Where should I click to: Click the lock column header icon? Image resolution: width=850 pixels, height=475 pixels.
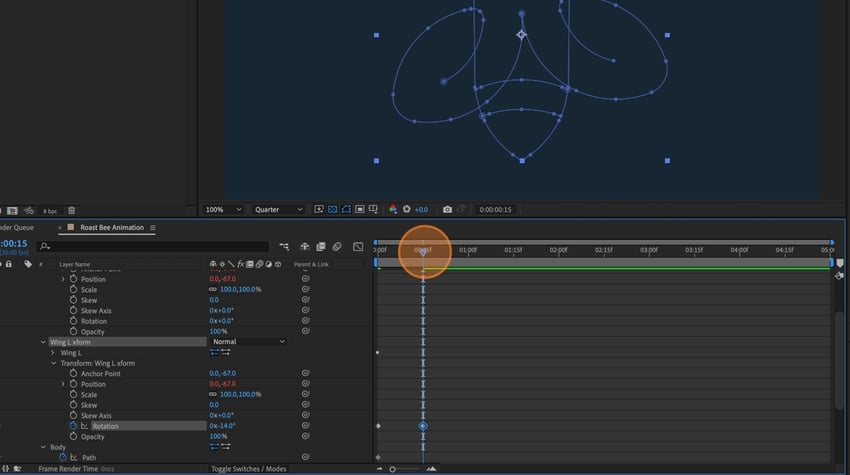[x=9, y=264]
